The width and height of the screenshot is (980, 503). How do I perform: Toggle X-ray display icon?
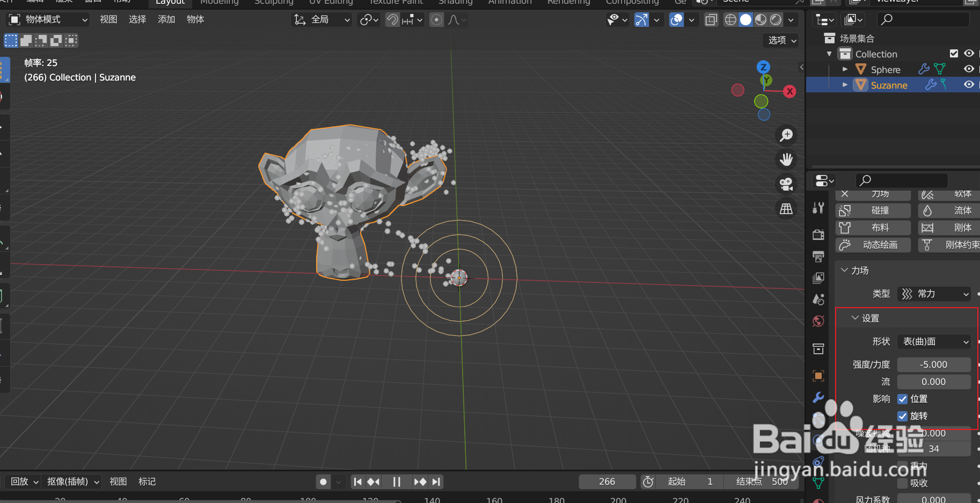711,20
